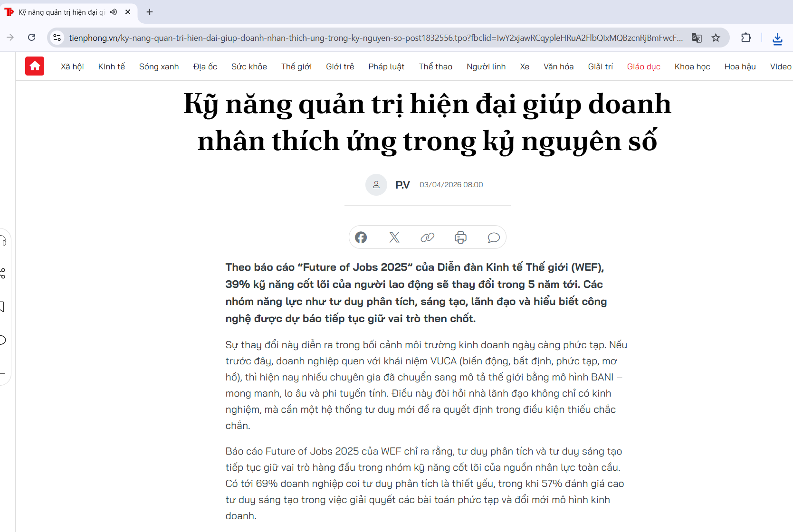Image resolution: width=793 pixels, height=532 pixels.
Task: Click the red home icon
Action: tap(35, 66)
